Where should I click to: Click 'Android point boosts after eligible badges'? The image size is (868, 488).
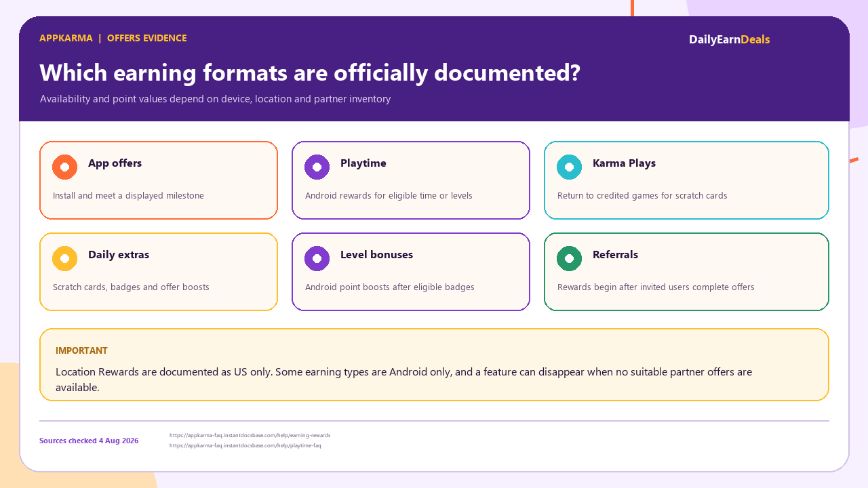coord(390,287)
